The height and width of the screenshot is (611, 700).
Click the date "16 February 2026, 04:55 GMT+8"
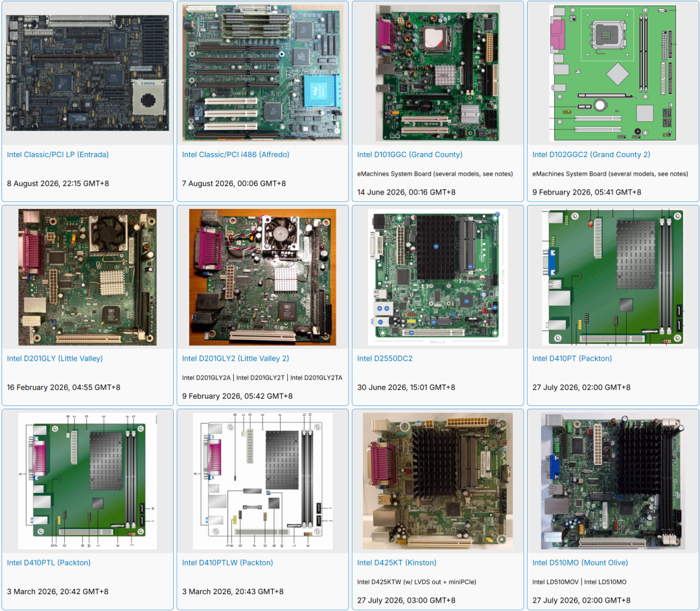tap(64, 387)
